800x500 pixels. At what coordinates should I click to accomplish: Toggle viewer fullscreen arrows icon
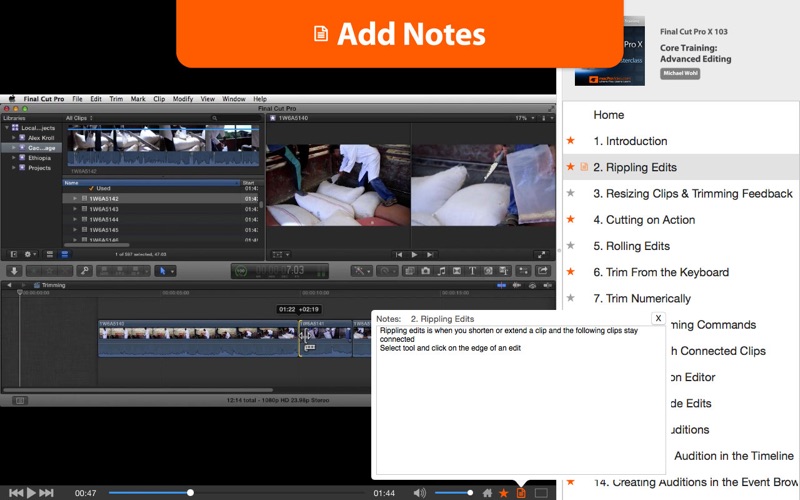(x=541, y=255)
